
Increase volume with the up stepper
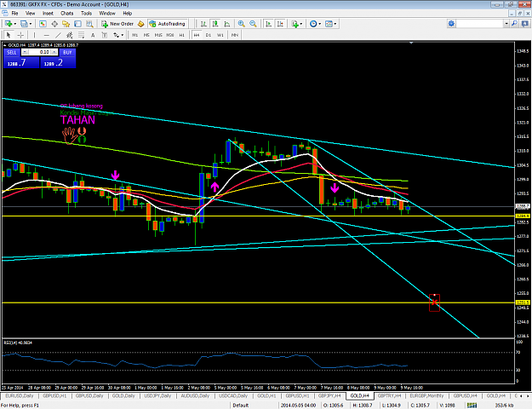pyautogui.click(x=54, y=52)
